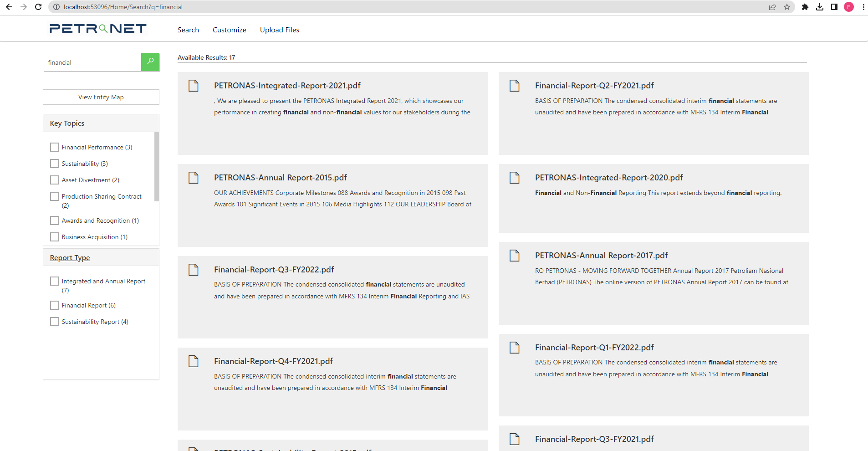The image size is (868, 451).
Task: Open Financial-Report-Q3-FY2021.pdf title
Action: (594, 439)
